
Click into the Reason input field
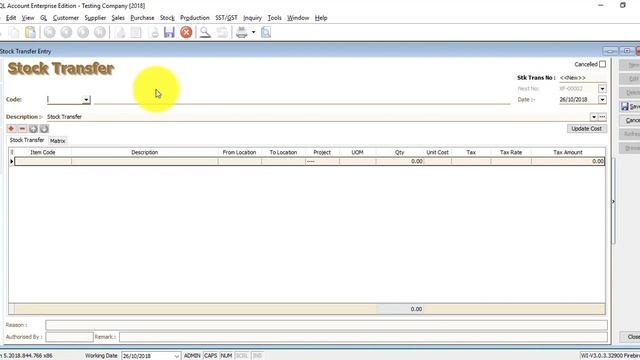click(x=326, y=325)
